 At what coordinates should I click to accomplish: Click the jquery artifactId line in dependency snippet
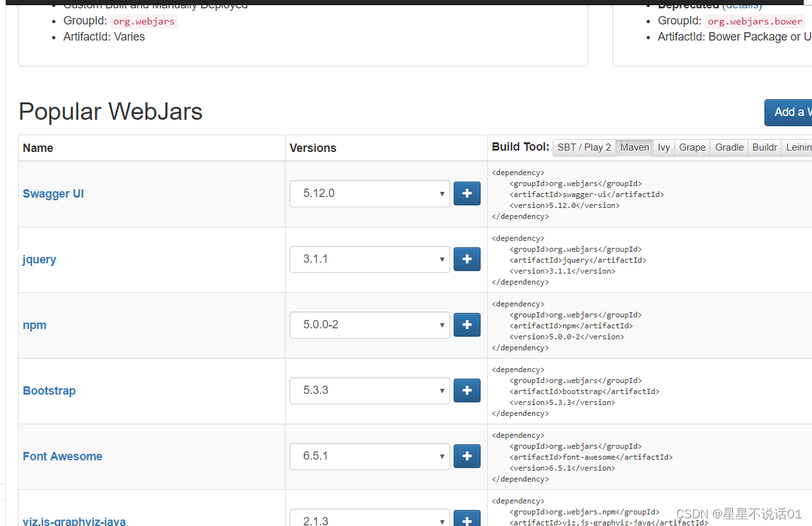click(578, 260)
